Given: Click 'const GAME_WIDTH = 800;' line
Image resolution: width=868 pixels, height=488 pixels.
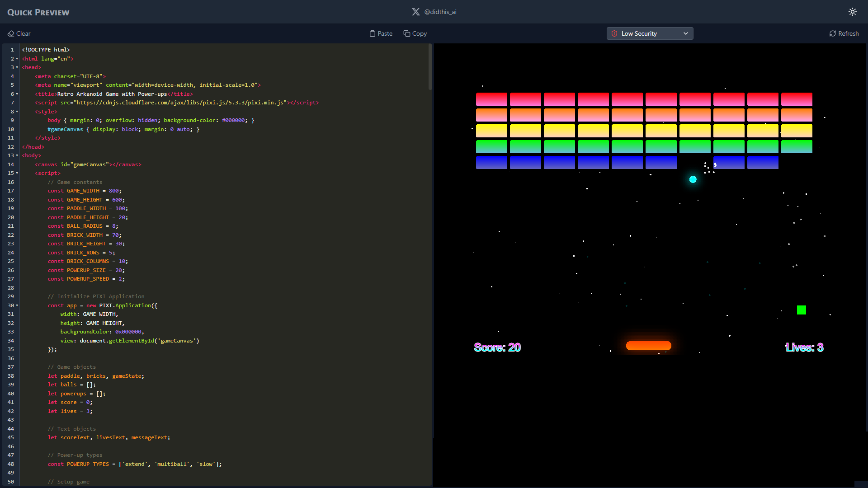Looking at the screenshot, I should point(85,191).
